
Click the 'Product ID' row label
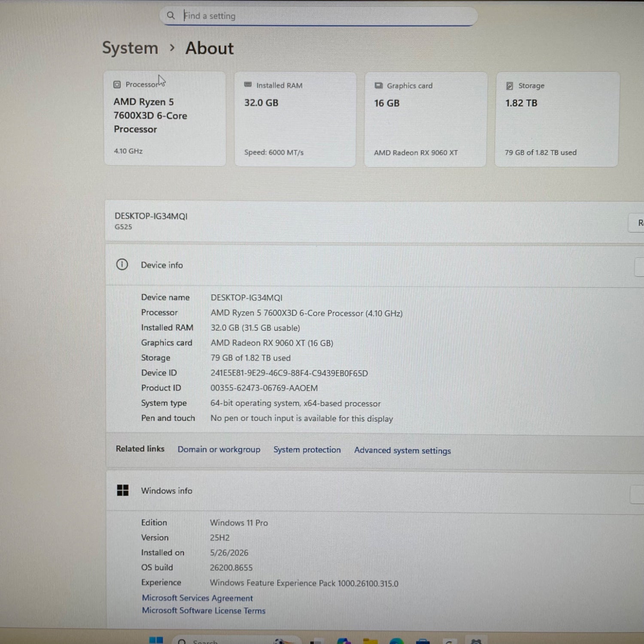pyautogui.click(x=161, y=388)
